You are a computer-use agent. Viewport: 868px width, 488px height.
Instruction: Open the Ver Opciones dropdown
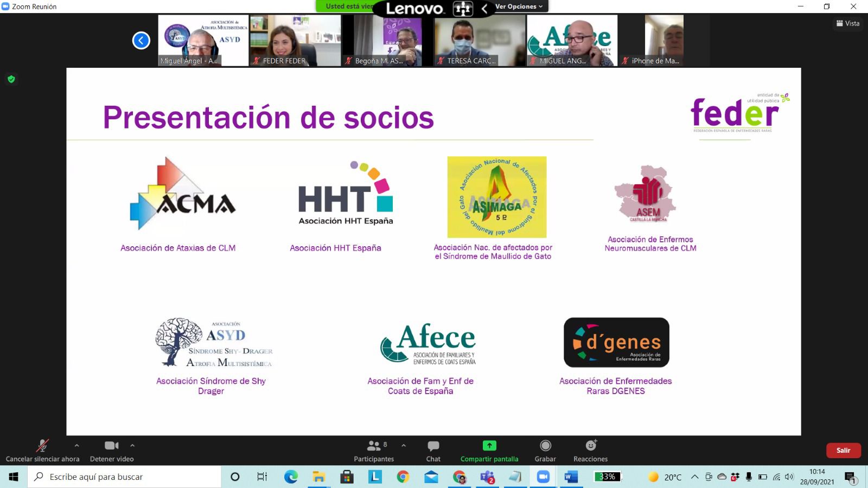[519, 7]
